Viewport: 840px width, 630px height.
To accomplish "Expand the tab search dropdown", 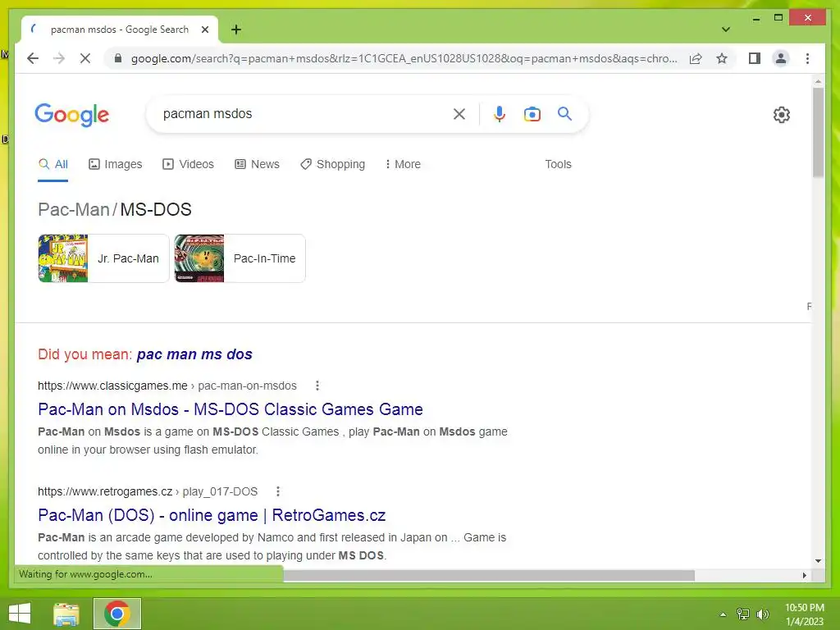I will (725, 30).
